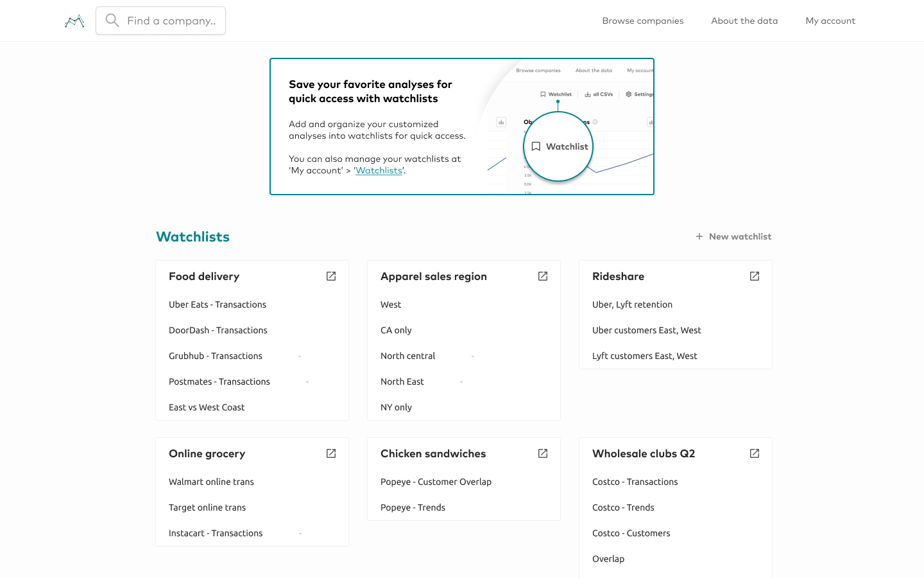Open Food delivery watchlist external icon
Image resolution: width=924 pixels, height=578 pixels.
tap(331, 276)
